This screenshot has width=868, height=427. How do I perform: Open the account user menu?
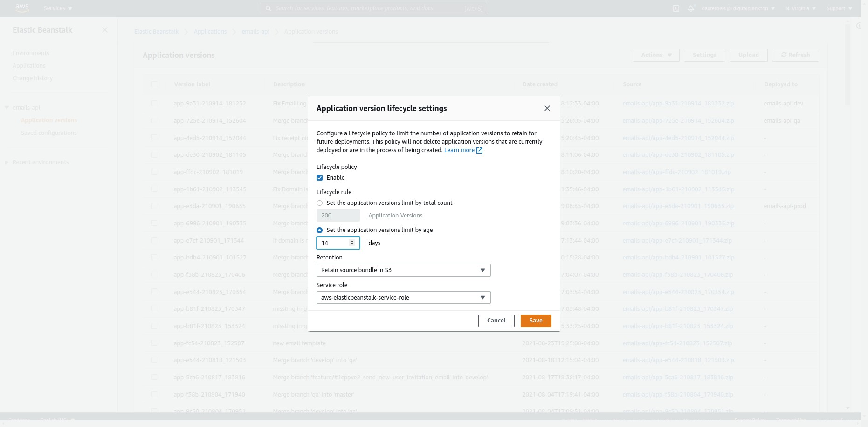[x=738, y=8]
